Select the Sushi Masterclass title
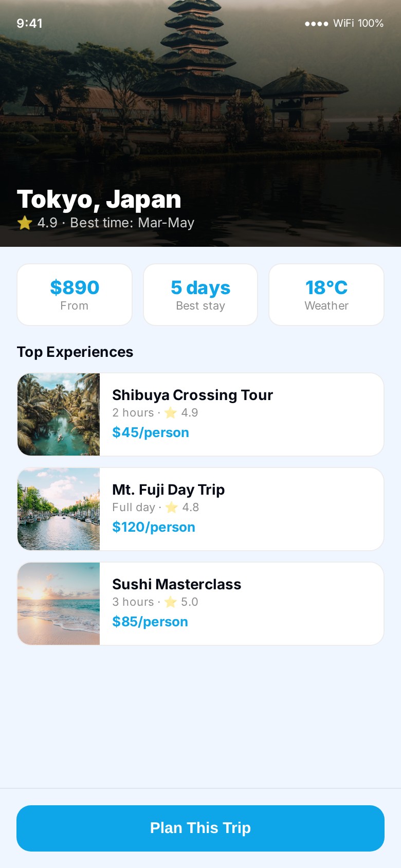 (x=176, y=584)
